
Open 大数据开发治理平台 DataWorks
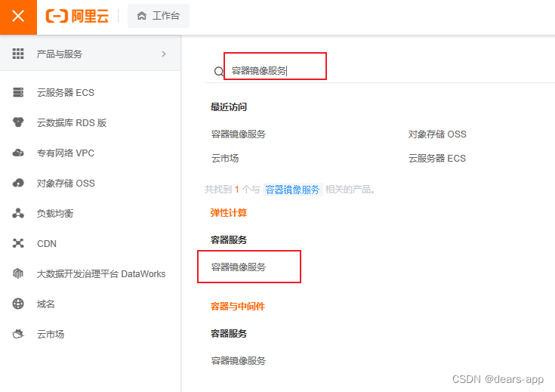coord(101,274)
